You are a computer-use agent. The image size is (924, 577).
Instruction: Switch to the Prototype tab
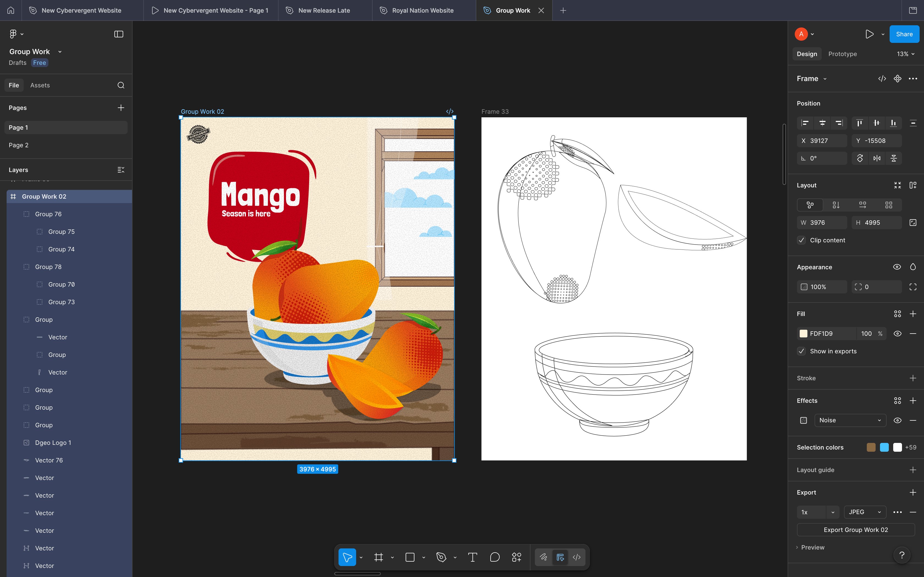pos(842,54)
